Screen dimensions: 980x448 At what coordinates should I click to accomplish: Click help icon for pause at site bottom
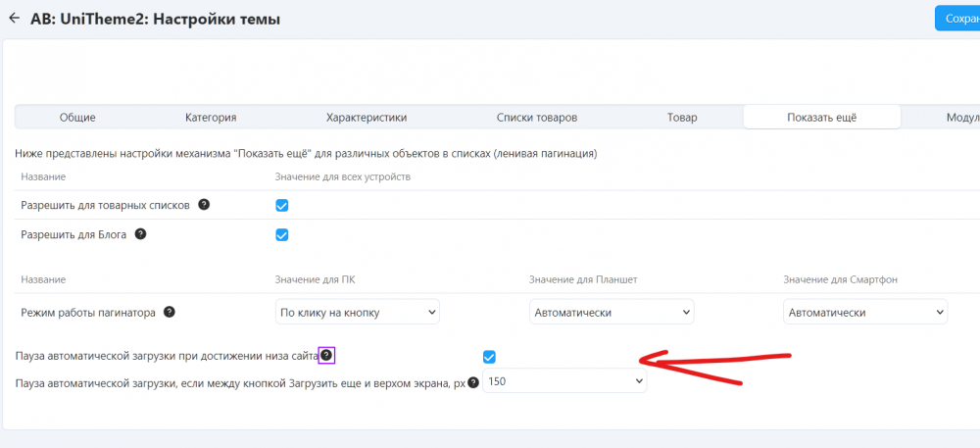point(327,355)
